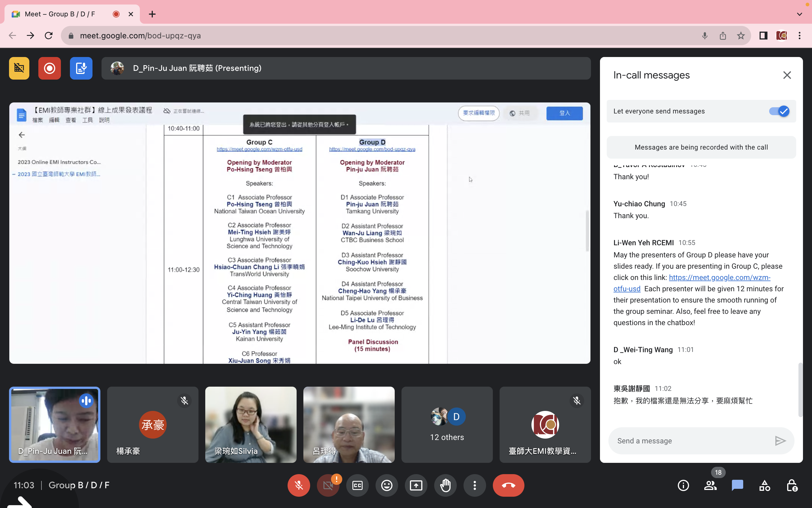Click the yellow camera-off extension icon
The width and height of the screenshot is (812, 508).
tap(19, 68)
